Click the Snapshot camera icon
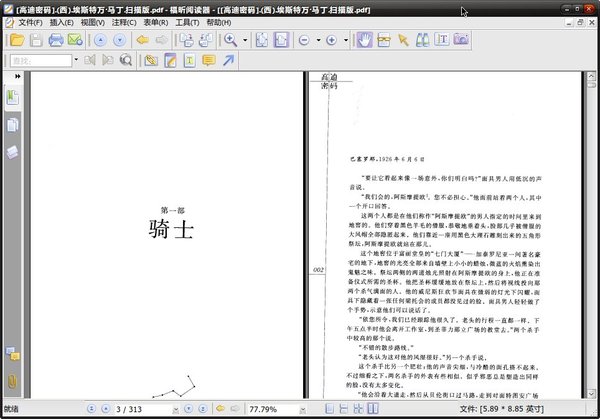Viewport: 600px width, 419px height. pos(462,40)
